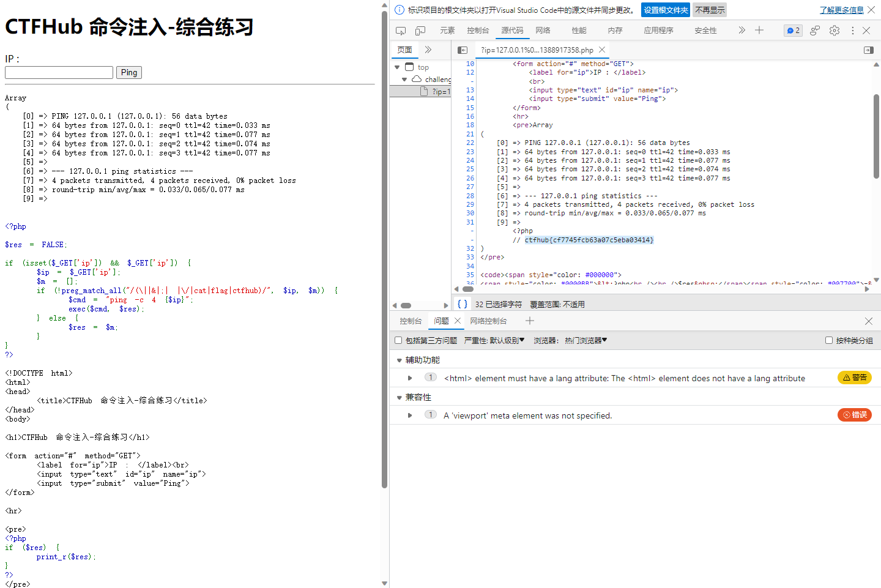The image size is (881, 588).
Task: Expand the viewport meta element issue
Action: coord(411,415)
